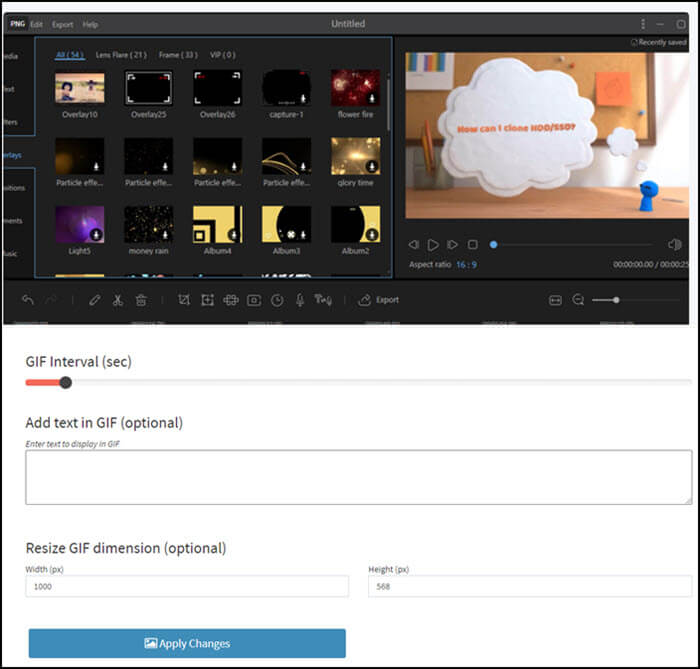Click the undo arrow in the toolbar
The width and height of the screenshot is (700, 669).
(x=28, y=299)
